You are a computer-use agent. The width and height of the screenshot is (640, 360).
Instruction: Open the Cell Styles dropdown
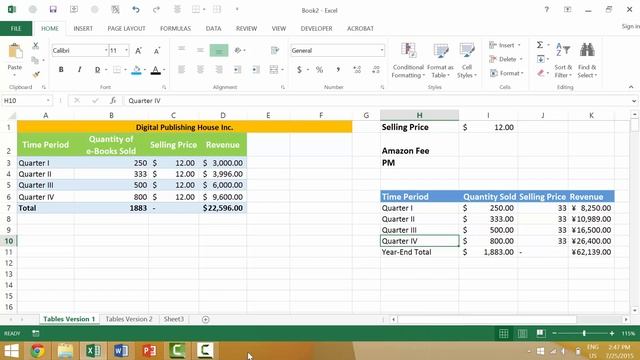(x=467, y=60)
